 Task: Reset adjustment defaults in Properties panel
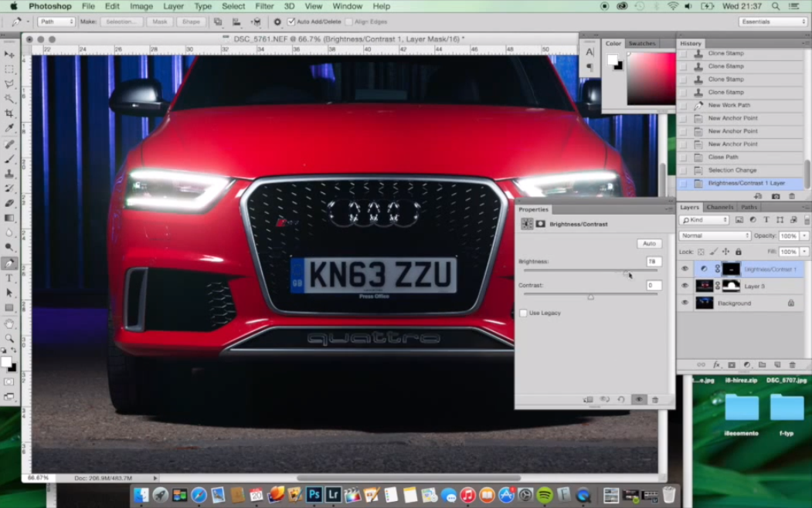coord(621,399)
